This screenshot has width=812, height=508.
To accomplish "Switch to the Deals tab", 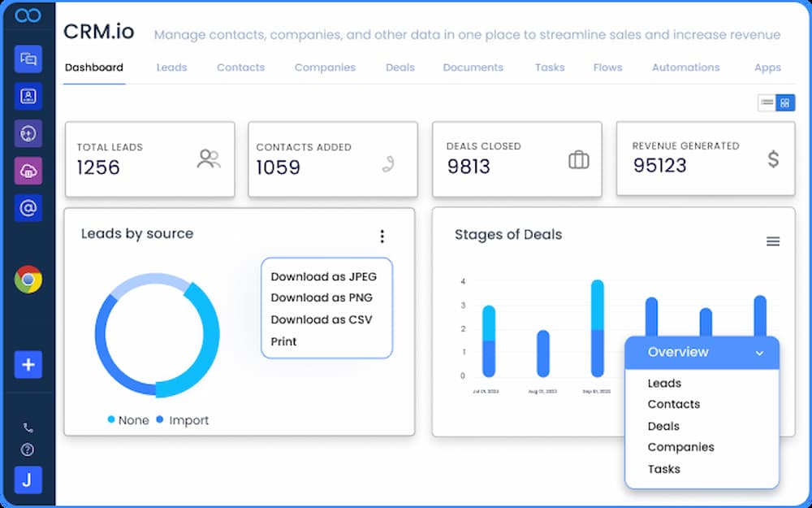I will click(400, 67).
